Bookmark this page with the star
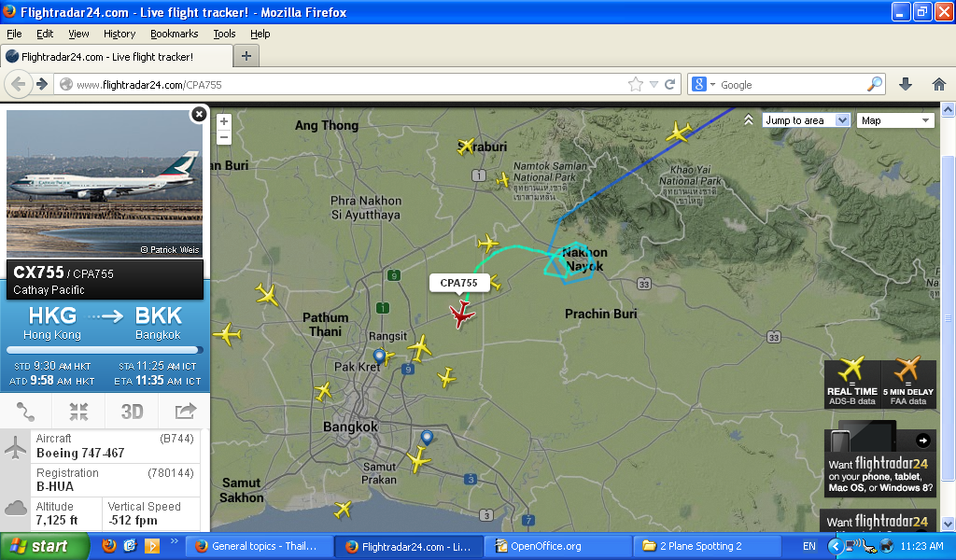Viewport: 956px width, 560px height. tap(635, 84)
